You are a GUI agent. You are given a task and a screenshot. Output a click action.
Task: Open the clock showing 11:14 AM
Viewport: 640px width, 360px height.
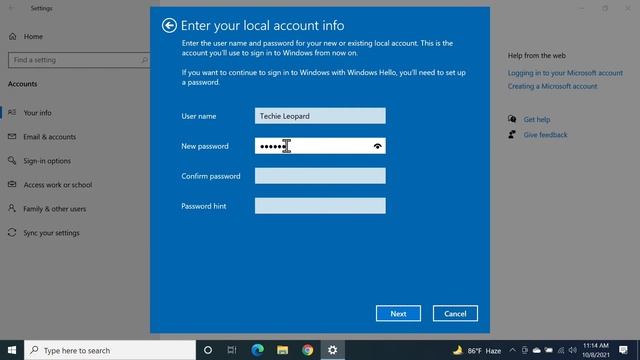pos(596,350)
